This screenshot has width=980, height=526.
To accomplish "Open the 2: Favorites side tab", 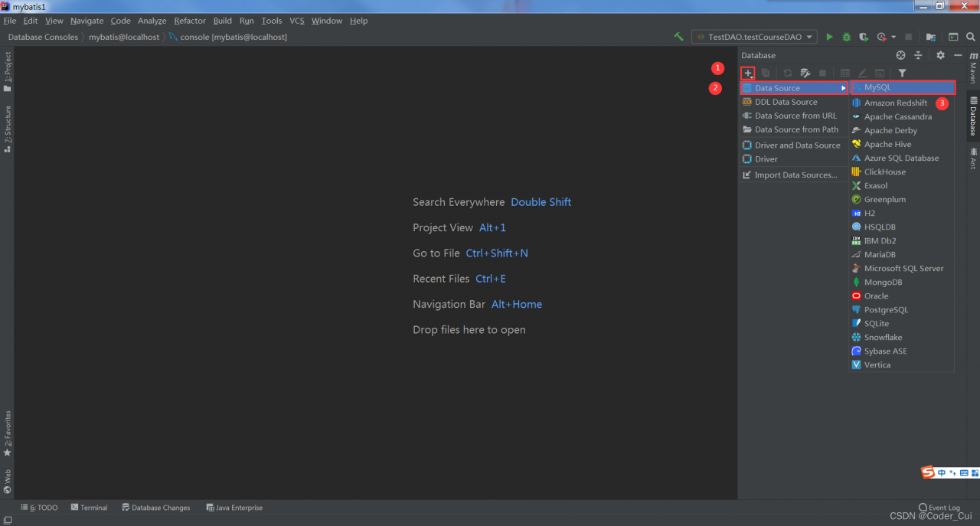I will [8, 433].
